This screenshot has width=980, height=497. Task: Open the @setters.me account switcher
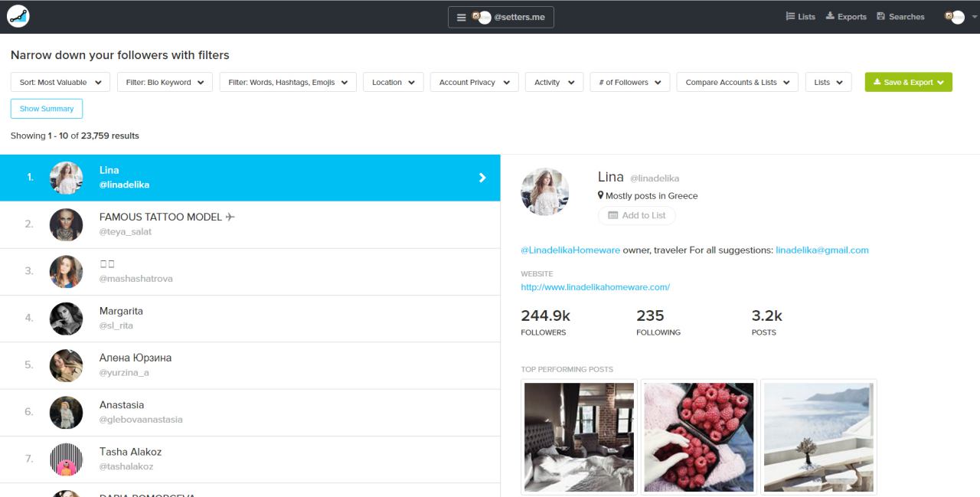(x=501, y=17)
